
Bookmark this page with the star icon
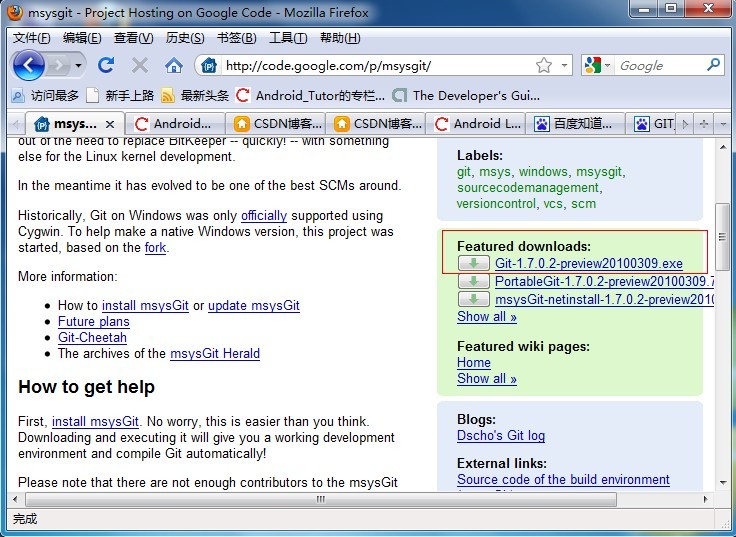point(544,65)
